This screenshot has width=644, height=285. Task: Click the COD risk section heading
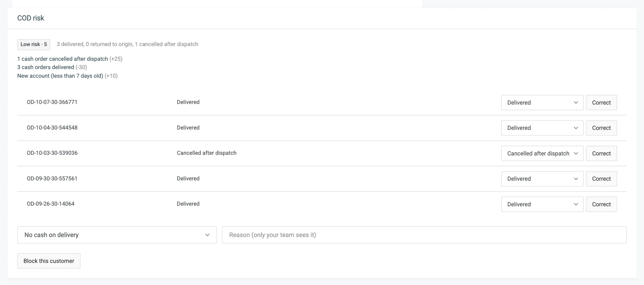(x=31, y=18)
